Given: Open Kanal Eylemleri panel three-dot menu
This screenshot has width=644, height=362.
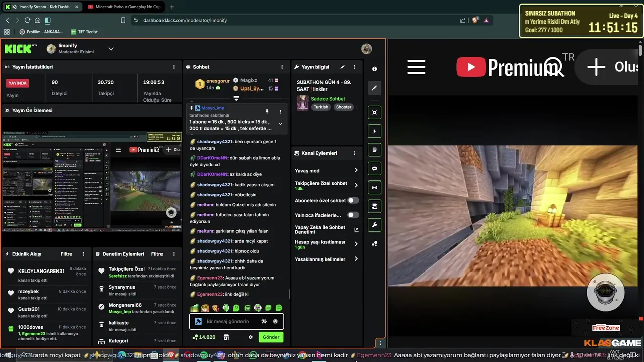Looking at the screenshot, I should (355, 153).
